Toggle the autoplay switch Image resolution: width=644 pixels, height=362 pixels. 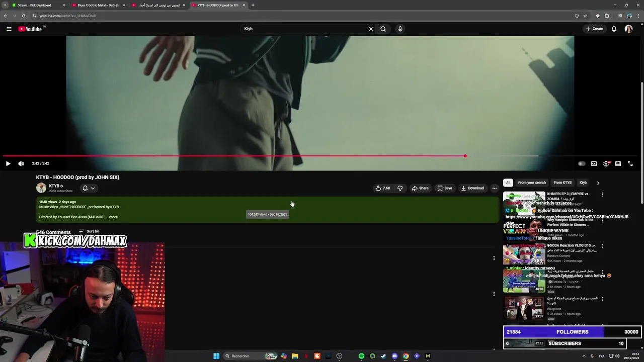click(x=582, y=163)
